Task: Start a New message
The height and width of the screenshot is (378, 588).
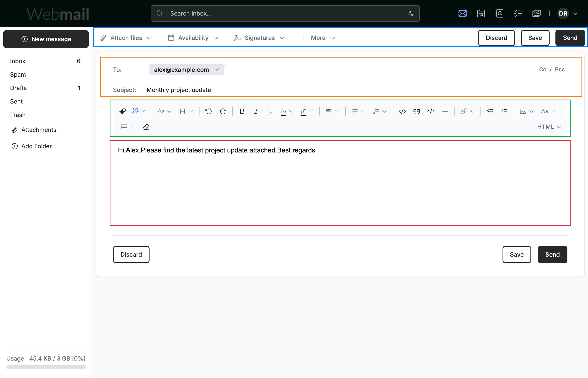Action: pos(46,39)
